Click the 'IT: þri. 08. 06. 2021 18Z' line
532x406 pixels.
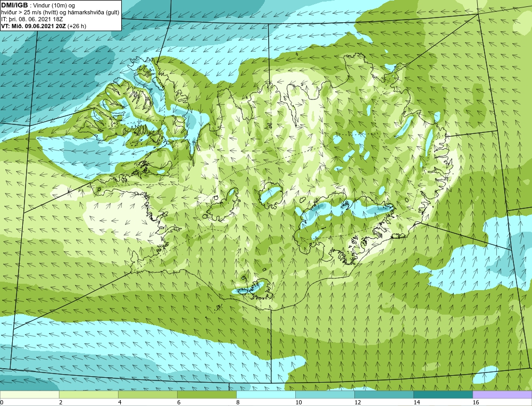pyautogui.click(x=31, y=19)
